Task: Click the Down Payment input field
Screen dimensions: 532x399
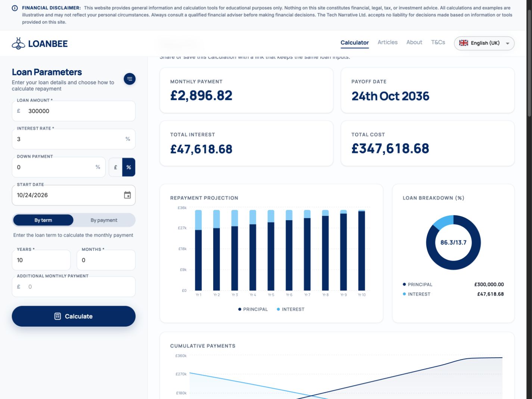Action: 59,167
